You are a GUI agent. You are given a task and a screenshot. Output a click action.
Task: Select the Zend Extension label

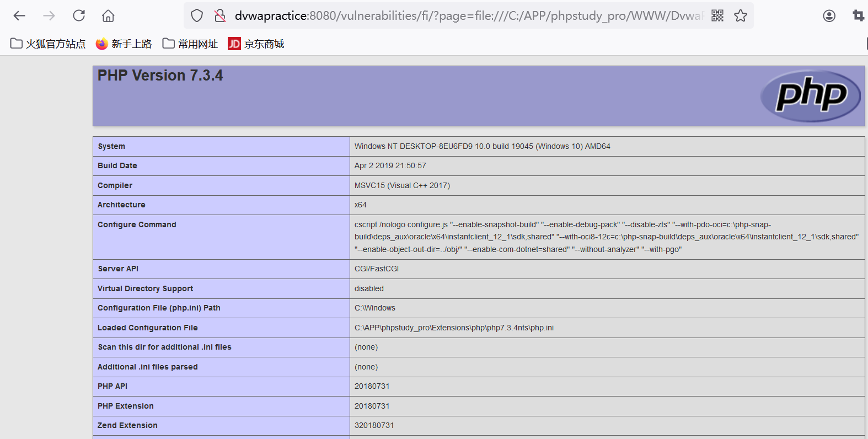[x=127, y=425]
